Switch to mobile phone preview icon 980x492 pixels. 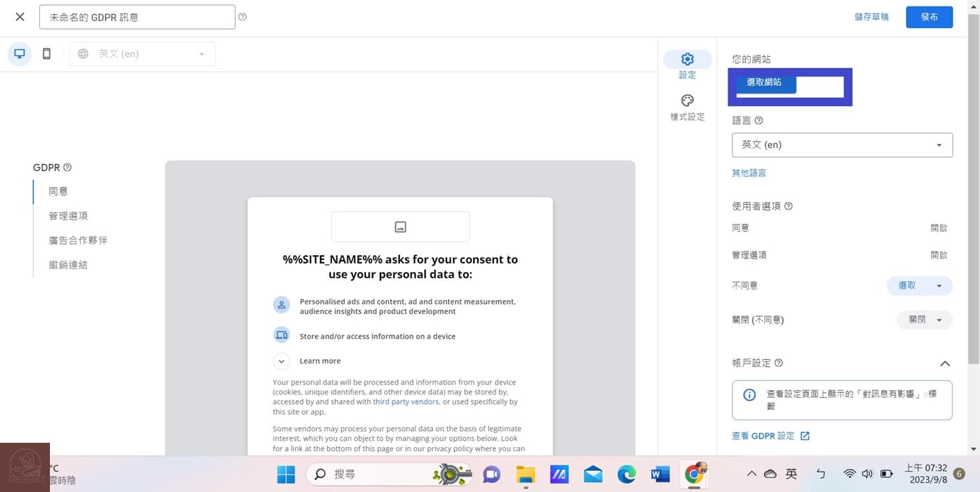point(46,54)
